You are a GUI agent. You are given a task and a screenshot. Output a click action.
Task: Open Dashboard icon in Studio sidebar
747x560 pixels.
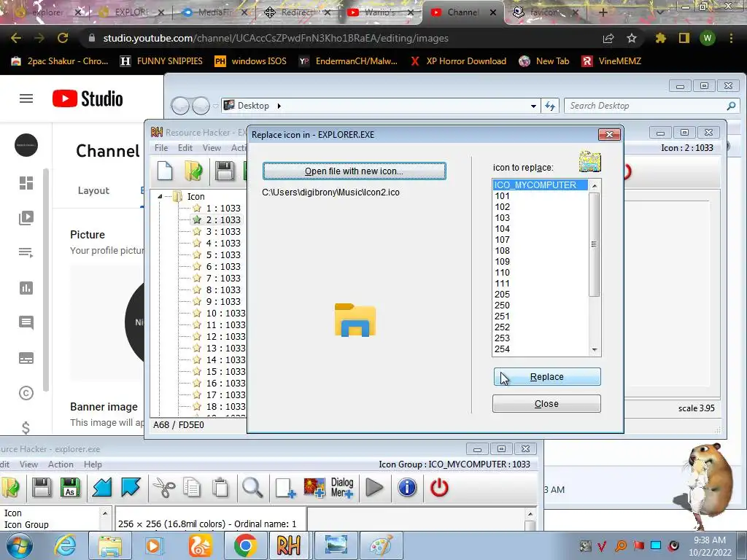(26, 183)
